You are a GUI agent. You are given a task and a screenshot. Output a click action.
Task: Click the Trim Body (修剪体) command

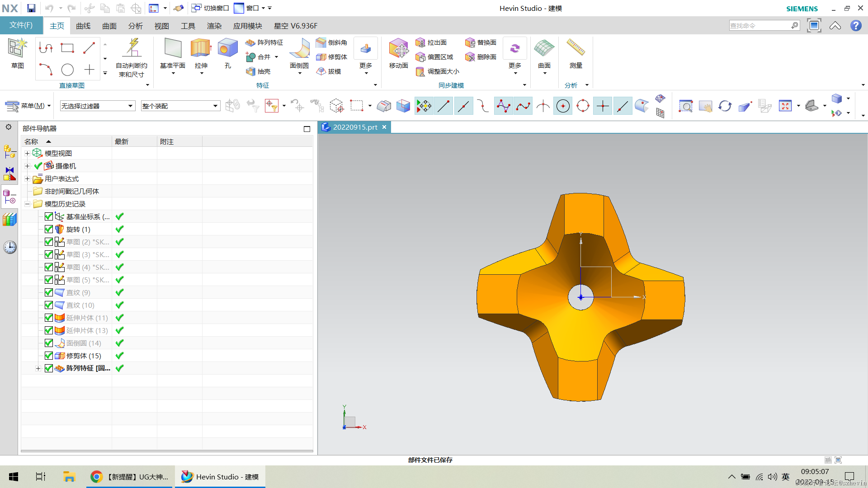[331, 57]
